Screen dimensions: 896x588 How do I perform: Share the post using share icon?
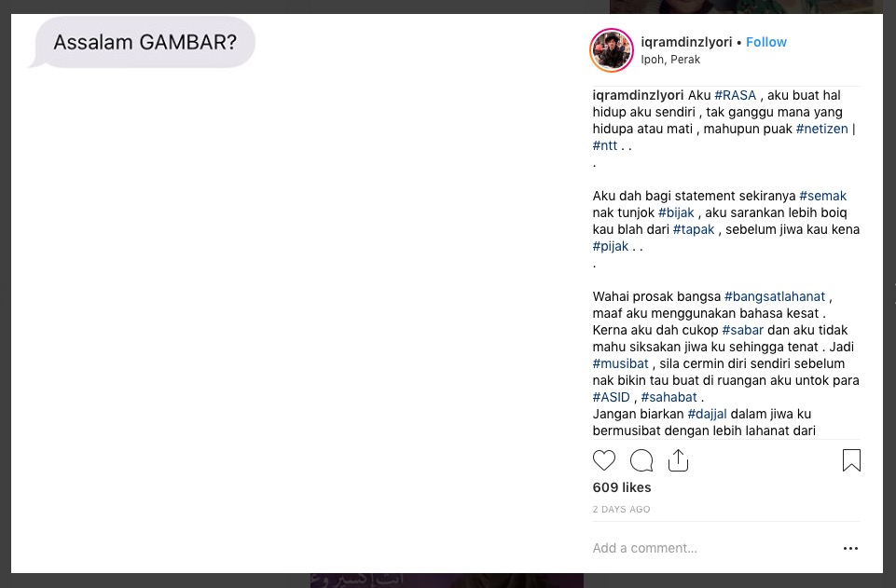pos(678,460)
